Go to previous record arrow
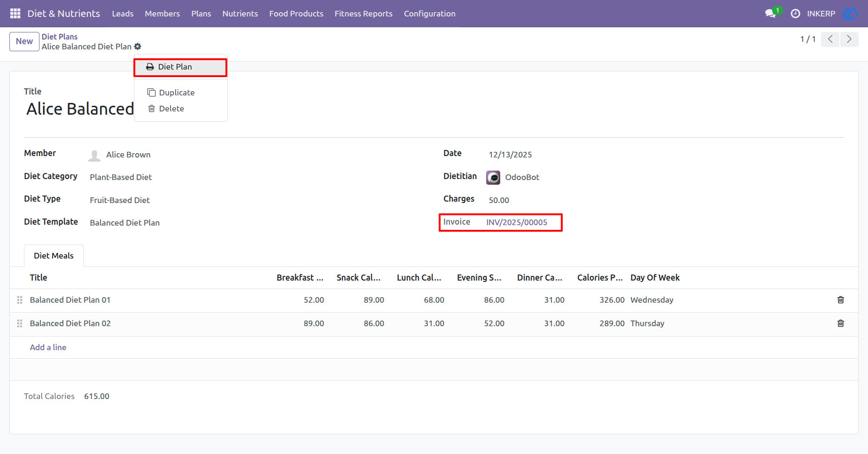 pos(830,39)
